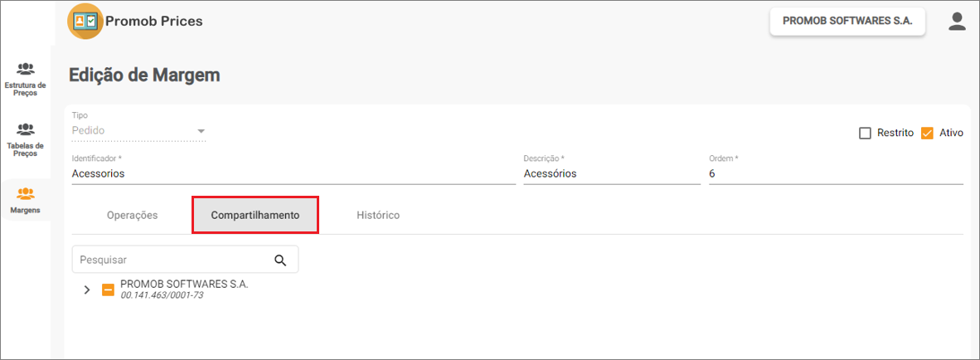Open the Pedido type combo box
Image resolution: width=980 pixels, height=360 pixels.
click(138, 130)
